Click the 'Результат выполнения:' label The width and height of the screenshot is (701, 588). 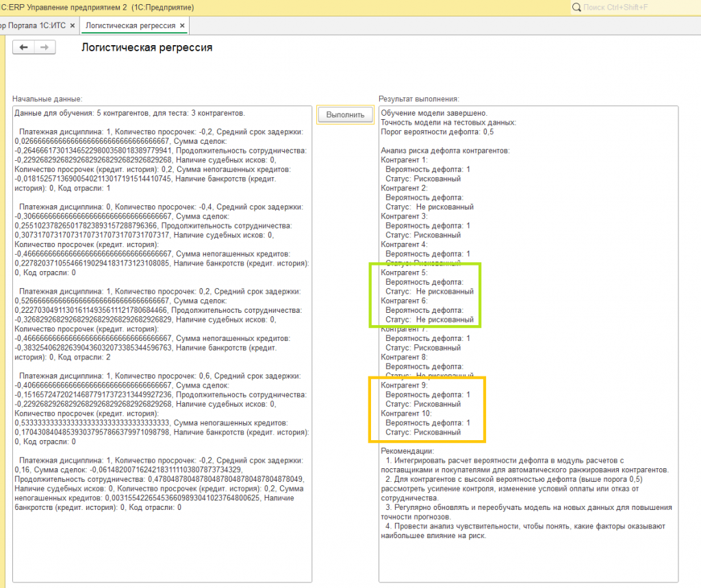coord(419,99)
